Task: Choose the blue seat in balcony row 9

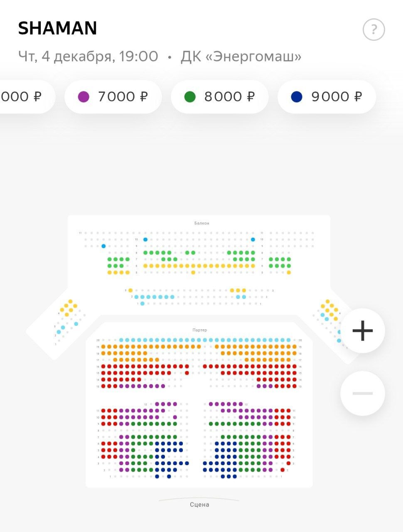Action: click(x=103, y=246)
